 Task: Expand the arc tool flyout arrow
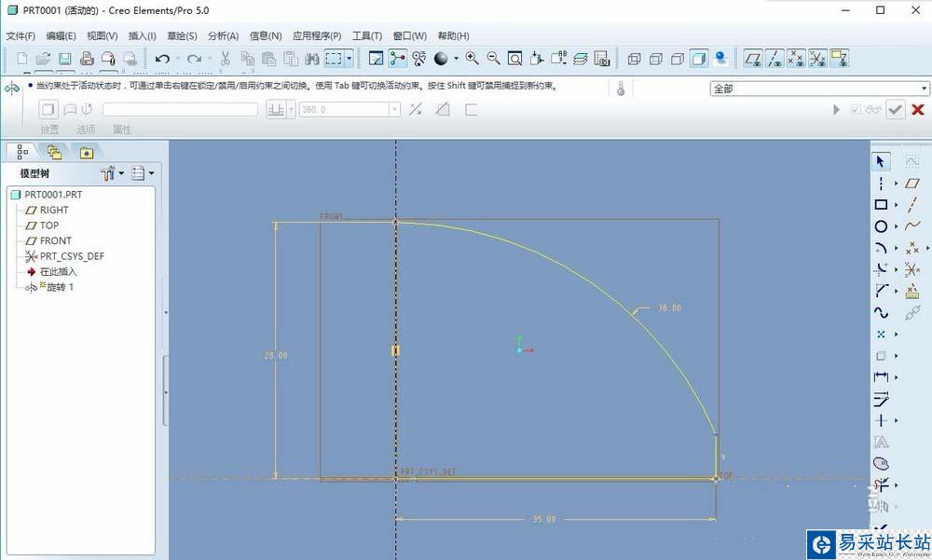click(x=897, y=248)
